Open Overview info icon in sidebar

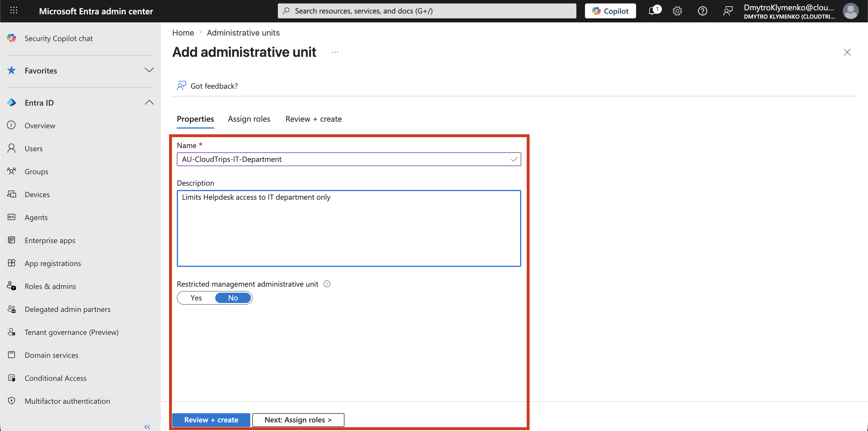point(11,125)
